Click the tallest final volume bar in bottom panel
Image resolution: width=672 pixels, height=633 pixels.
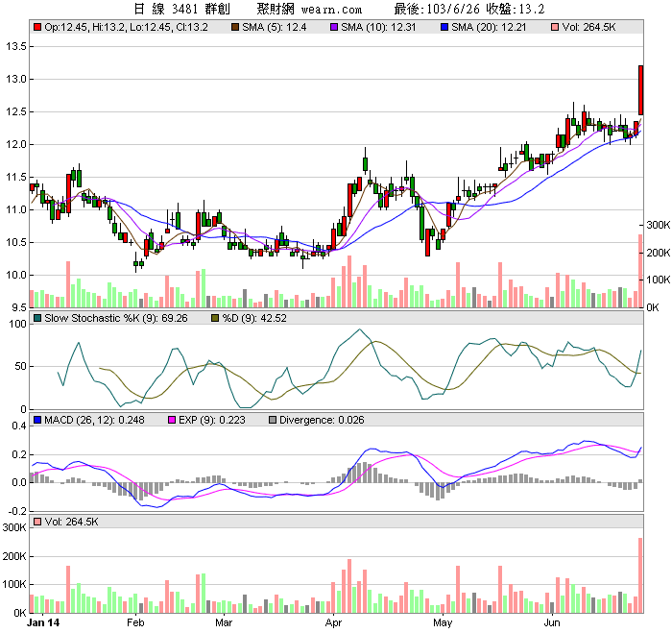(x=640, y=575)
